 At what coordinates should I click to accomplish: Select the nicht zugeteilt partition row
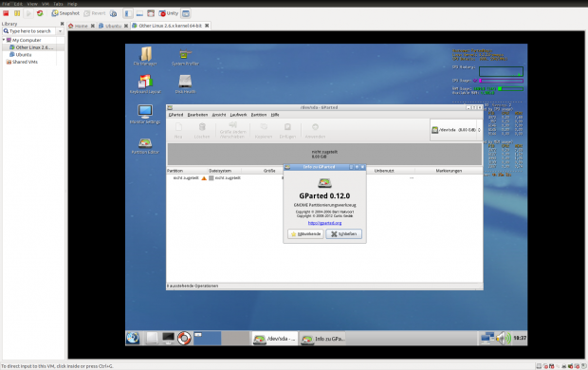pos(324,177)
